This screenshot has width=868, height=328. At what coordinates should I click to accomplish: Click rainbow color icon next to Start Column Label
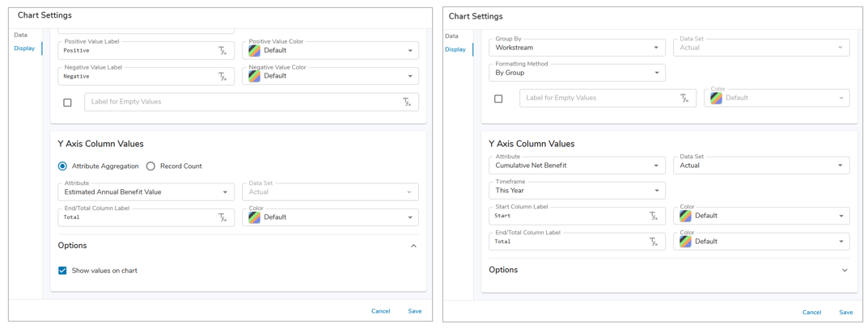click(685, 217)
